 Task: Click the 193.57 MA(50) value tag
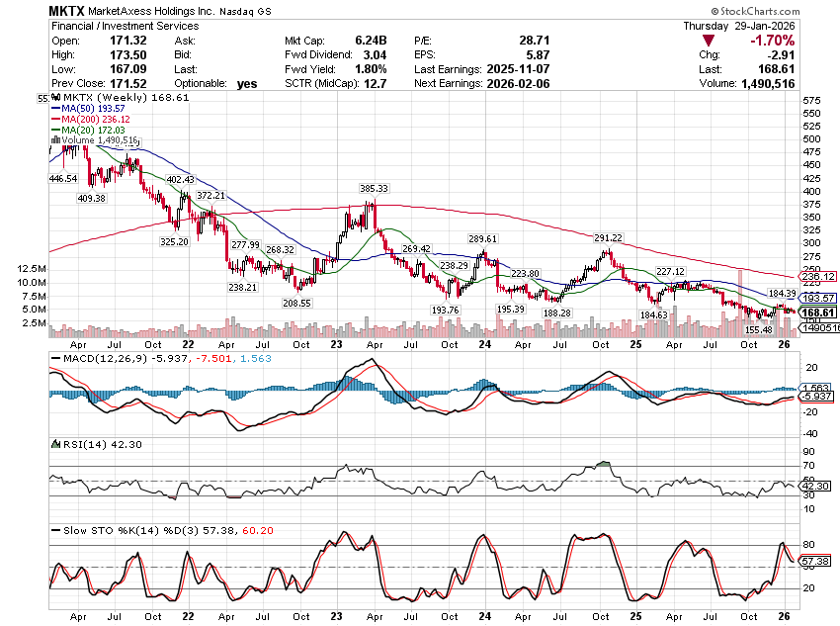[819, 299]
